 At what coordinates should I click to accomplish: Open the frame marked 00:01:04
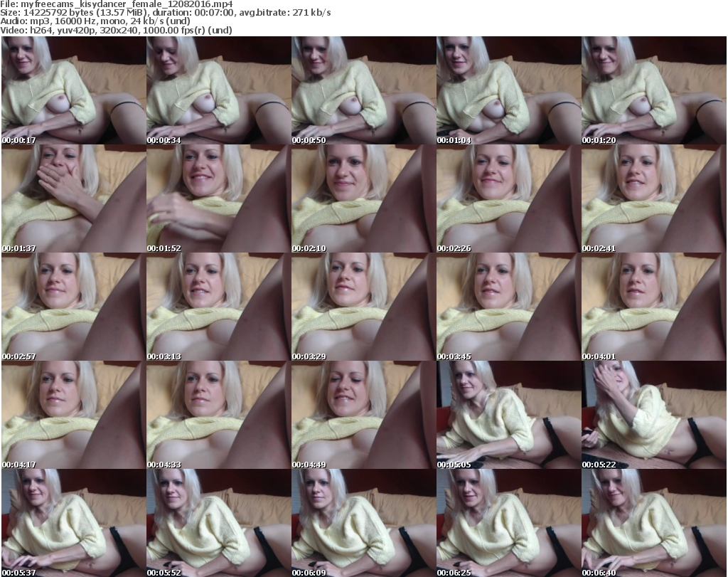coord(508,90)
